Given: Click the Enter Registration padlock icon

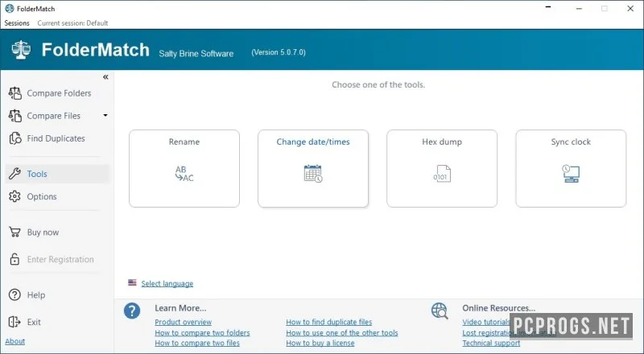Looking at the screenshot, I should coord(14,259).
